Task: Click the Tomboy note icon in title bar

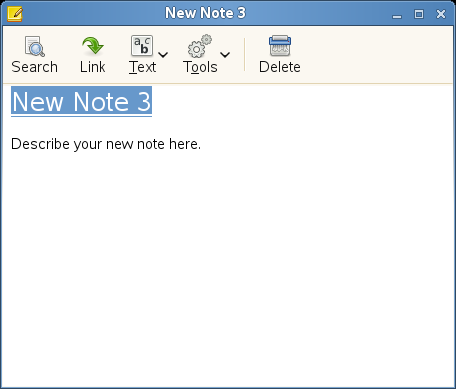Action: coord(15,14)
